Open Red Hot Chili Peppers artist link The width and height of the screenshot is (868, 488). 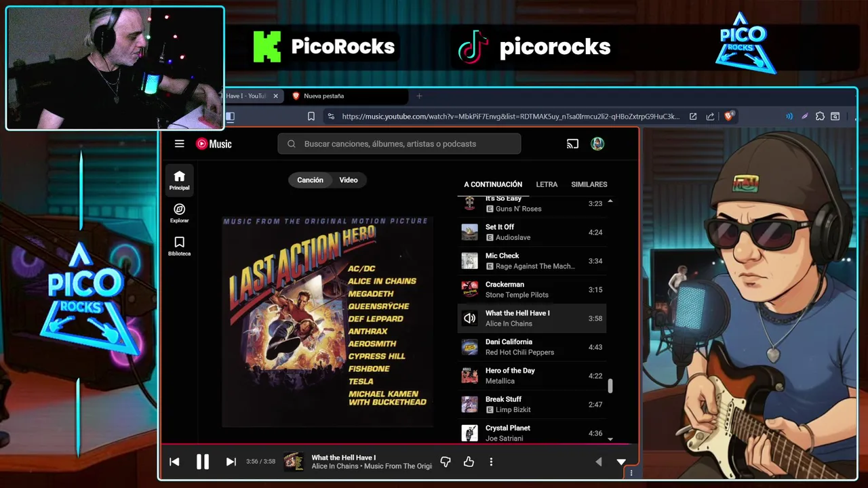coord(519,352)
